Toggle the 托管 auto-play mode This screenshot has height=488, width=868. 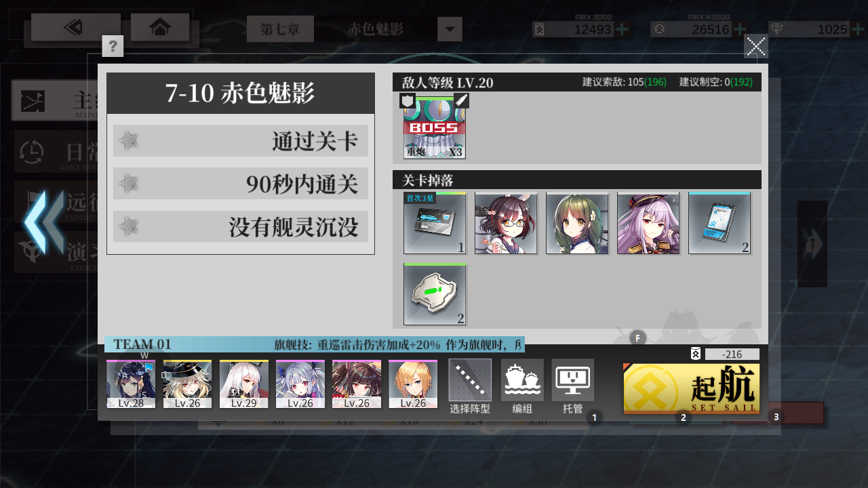(x=573, y=386)
